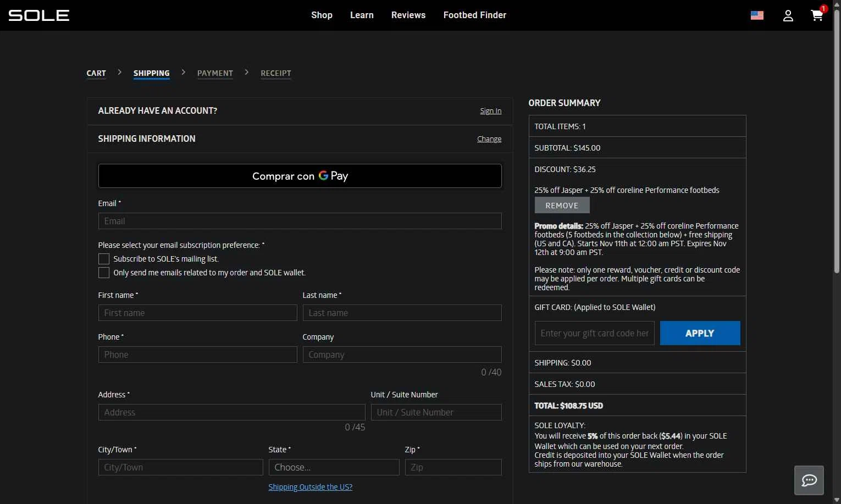
Task: Open the US flag country selector
Action: tap(757, 15)
